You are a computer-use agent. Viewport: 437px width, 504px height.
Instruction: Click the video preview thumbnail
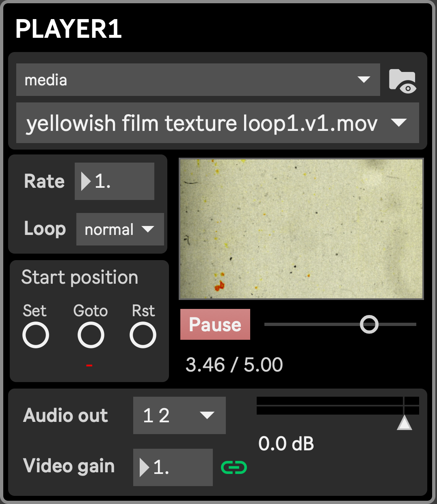click(301, 229)
